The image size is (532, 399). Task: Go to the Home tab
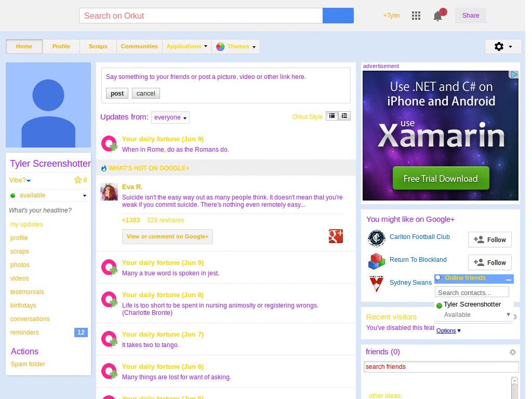(x=24, y=46)
